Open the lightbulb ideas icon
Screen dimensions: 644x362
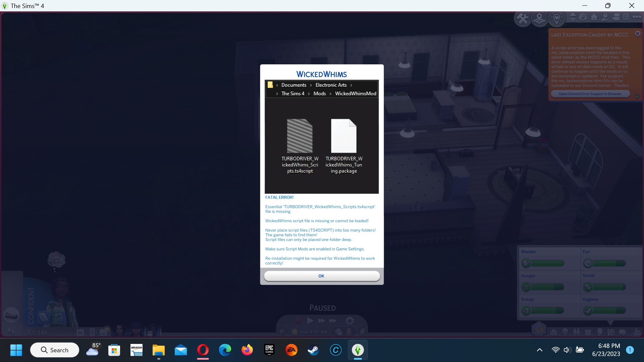pyautogui.click(x=556, y=18)
